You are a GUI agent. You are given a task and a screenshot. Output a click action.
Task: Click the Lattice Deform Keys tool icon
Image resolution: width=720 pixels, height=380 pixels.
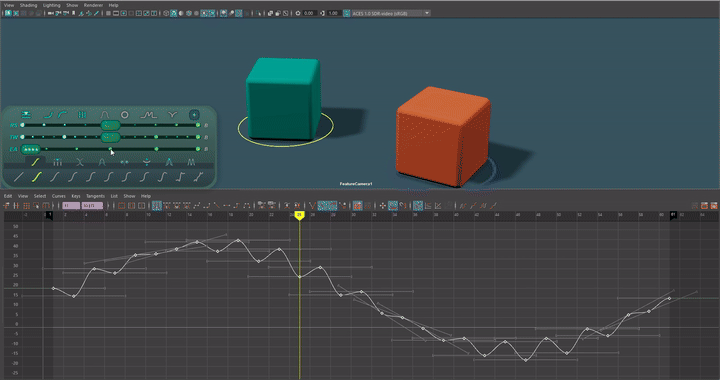pos(26,206)
